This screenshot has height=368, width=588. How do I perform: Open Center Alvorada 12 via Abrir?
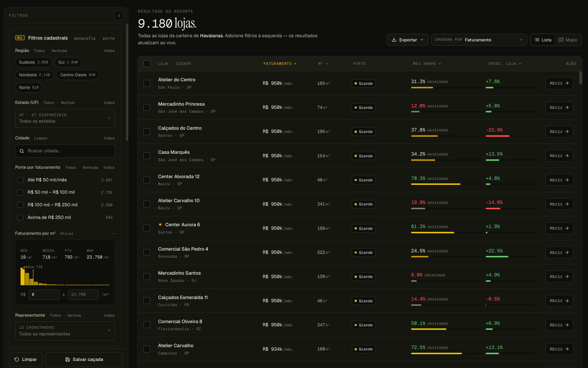(559, 180)
